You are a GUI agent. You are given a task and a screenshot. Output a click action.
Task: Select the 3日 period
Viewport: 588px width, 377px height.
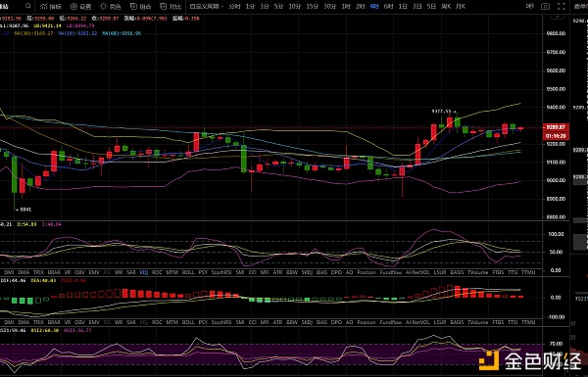coord(417,7)
